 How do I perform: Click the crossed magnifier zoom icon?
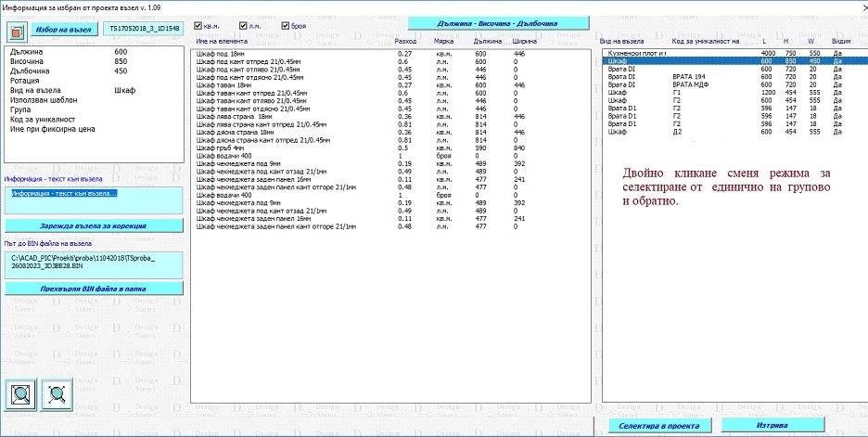(x=57, y=394)
